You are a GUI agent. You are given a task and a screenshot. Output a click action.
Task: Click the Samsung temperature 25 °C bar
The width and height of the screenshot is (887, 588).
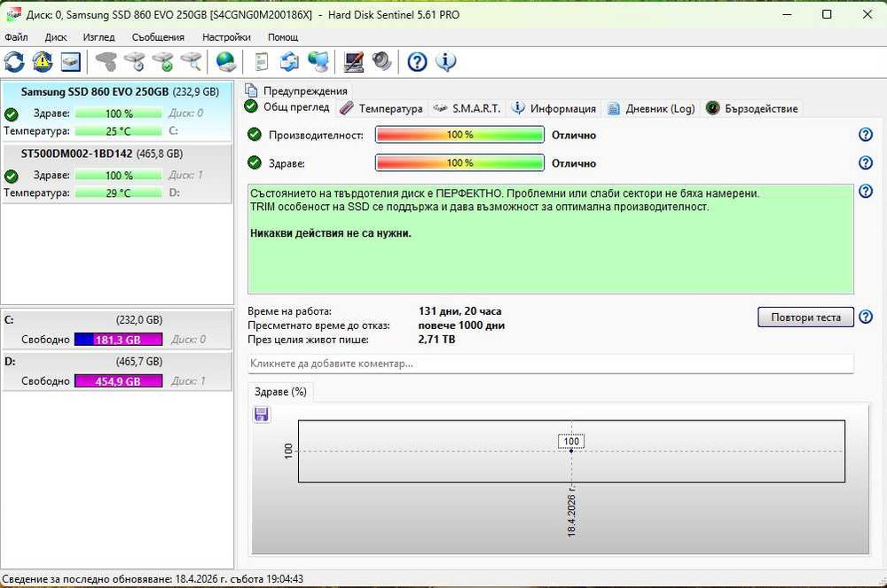click(119, 130)
